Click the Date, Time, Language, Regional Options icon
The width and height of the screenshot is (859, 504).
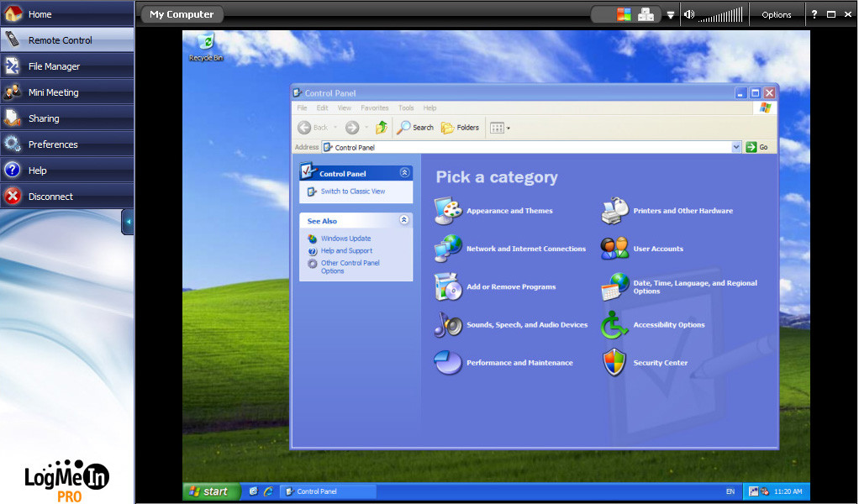click(x=614, y=286)
